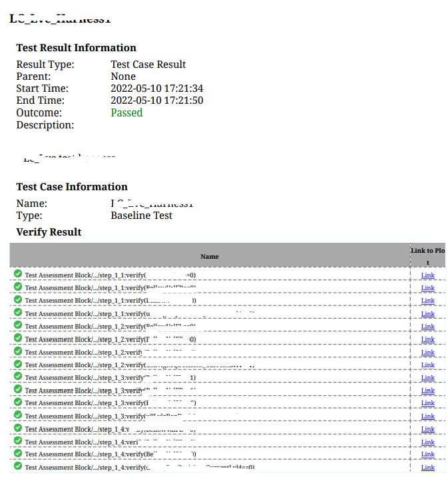
Task: Click the passed icon of the second step_1_4 row
Action: click(18, 441)
